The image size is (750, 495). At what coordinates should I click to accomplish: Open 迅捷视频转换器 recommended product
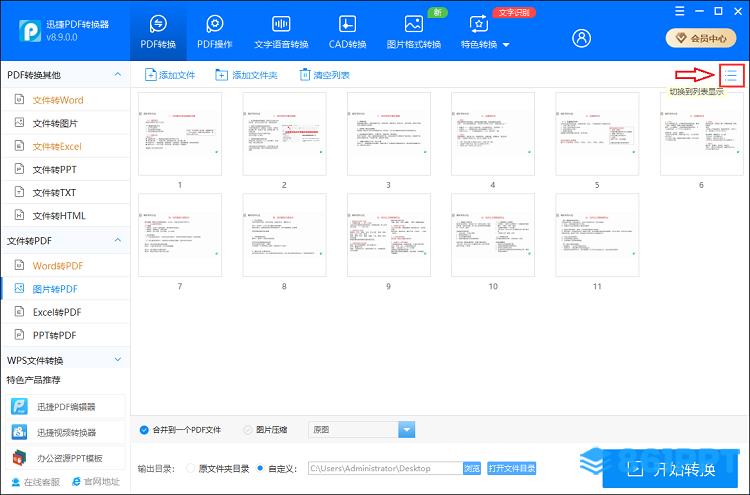click(x=66, y=432)
